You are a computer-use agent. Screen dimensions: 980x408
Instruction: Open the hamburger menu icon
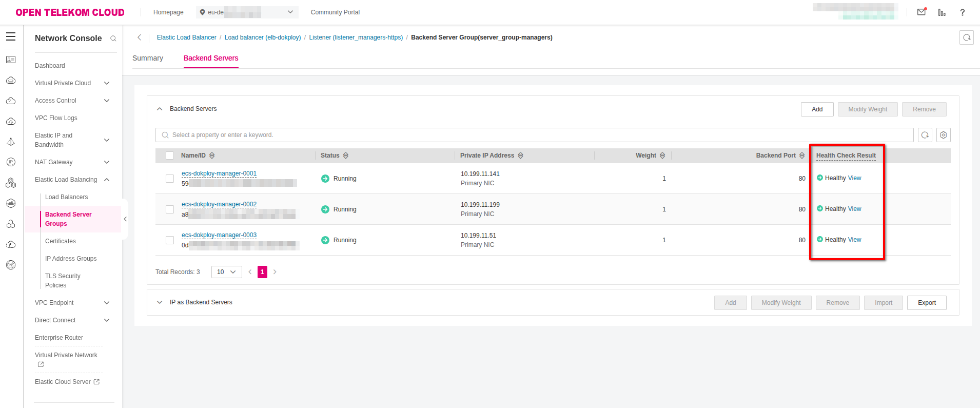pos(11,37)
